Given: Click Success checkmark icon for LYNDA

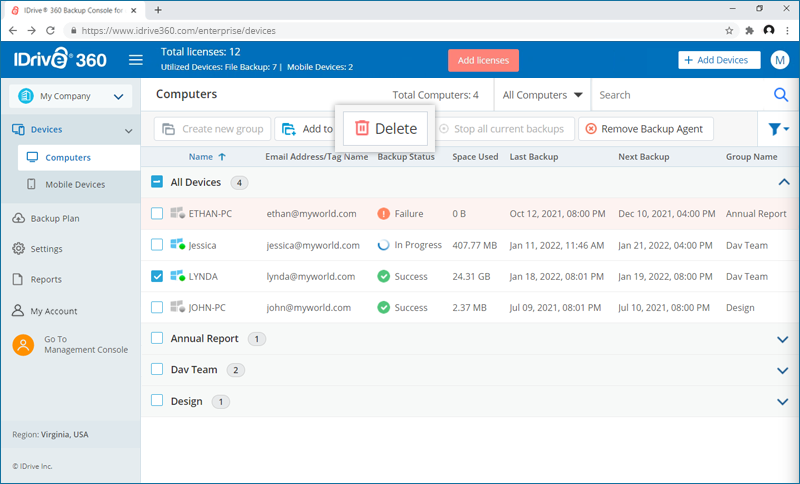Looking at the screenshot, I should (x=384, y=276).
